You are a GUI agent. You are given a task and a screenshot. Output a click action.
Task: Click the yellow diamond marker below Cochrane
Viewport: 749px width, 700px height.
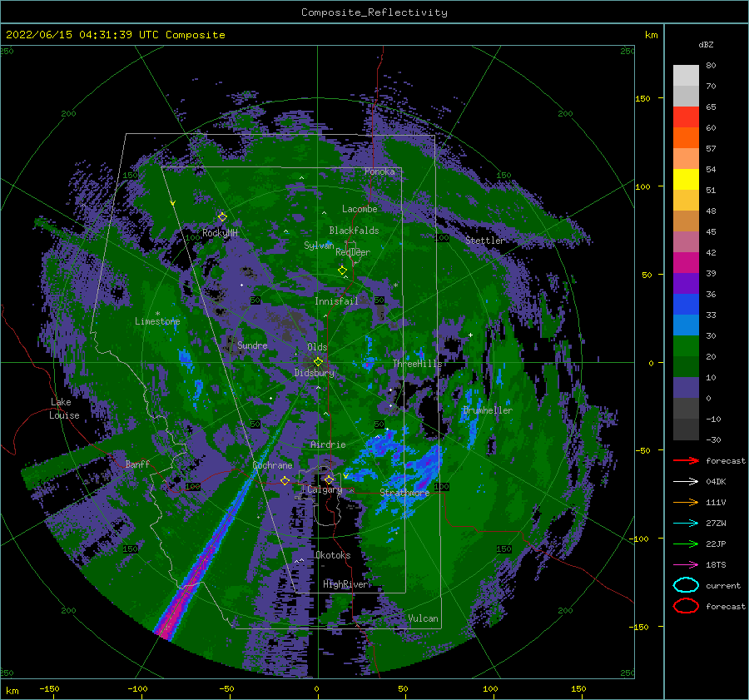click(285, 480)
